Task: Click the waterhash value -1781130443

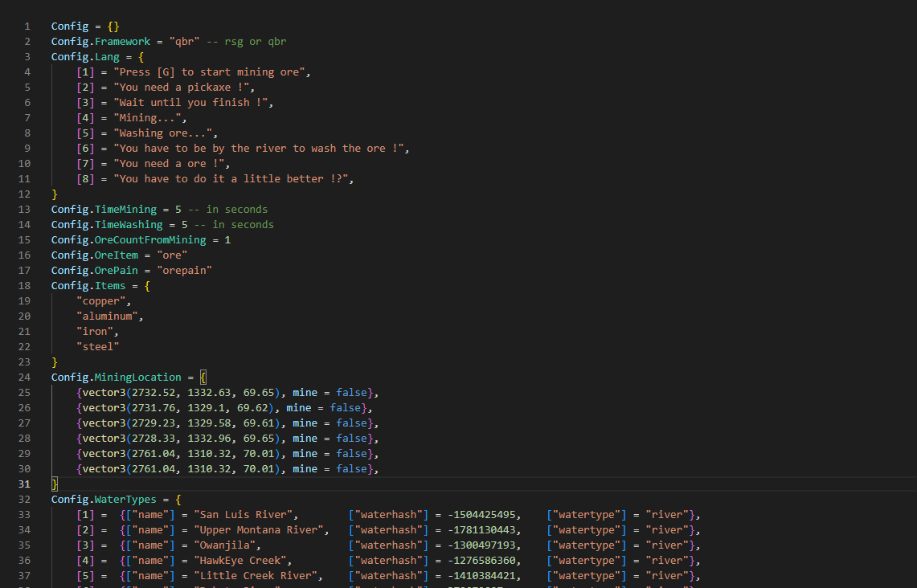Action: pyautogui.click(x=484, y=530)
